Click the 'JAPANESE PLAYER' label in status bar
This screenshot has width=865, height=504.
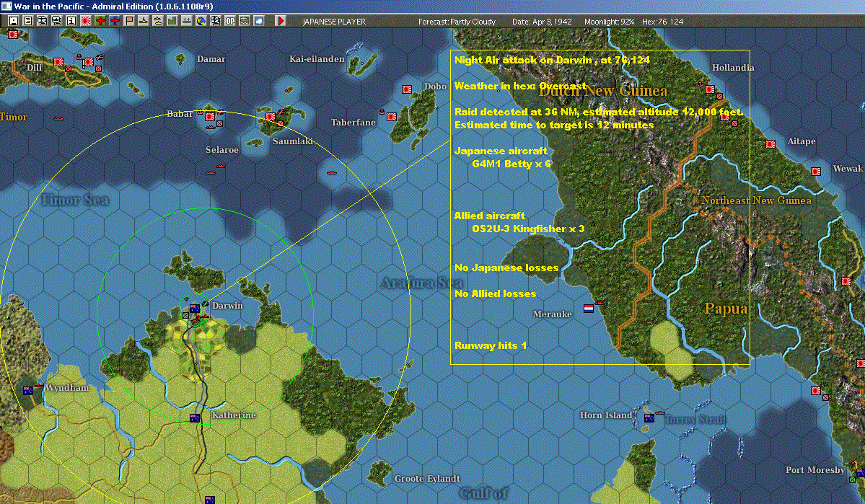334,22
